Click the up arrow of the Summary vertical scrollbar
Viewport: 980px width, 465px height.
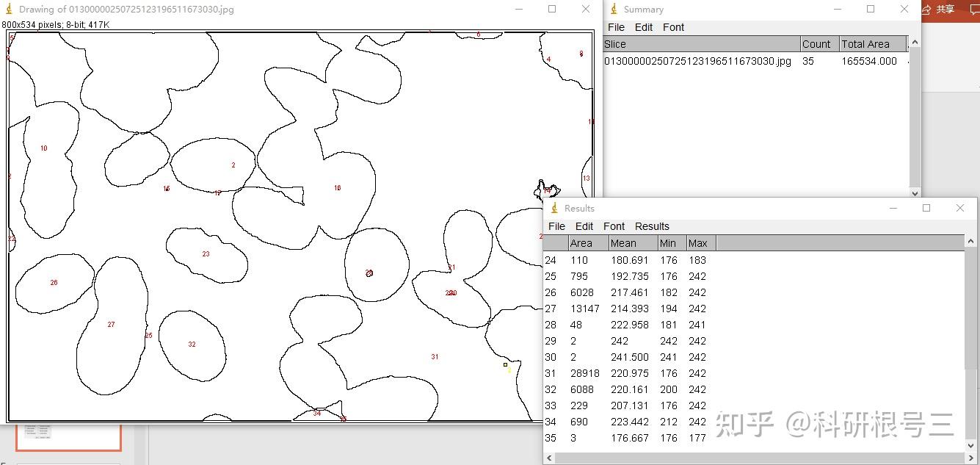tap(915, 43)
